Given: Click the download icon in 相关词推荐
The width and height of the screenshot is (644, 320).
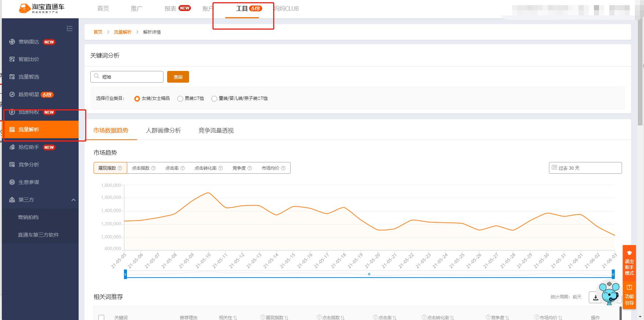Looking at the screenshot, I should (x=595, y=298).
